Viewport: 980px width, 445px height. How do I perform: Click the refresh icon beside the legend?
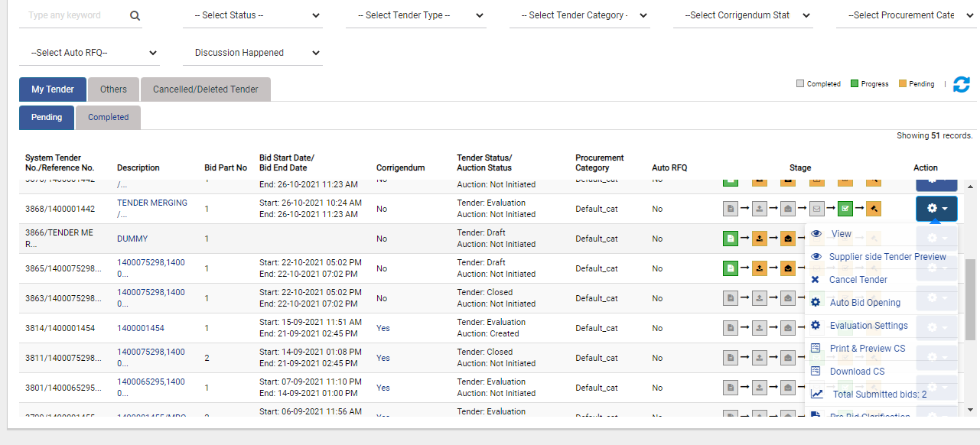pyautogui.click(x=961, y=85)
